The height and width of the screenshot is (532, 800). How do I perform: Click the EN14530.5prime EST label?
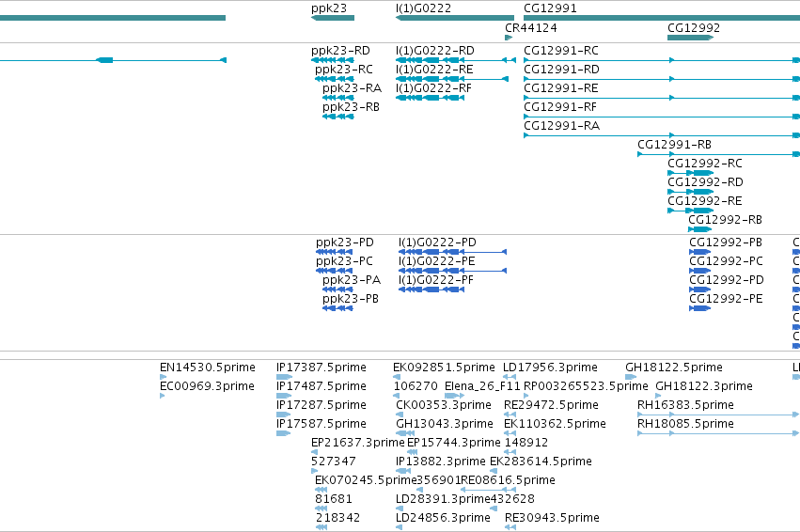point(207,368)
